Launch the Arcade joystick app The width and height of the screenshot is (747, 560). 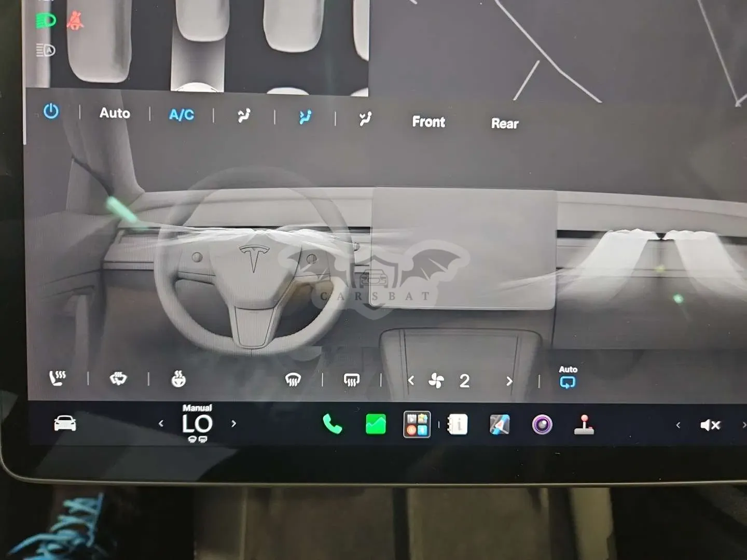point(584,425)
